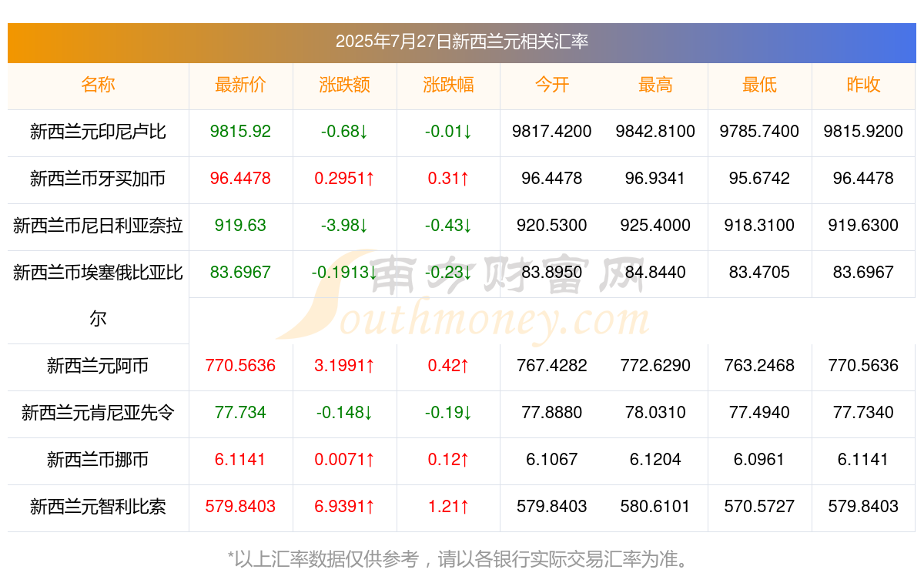924x583 pixels.
Task: Click the title 2025年7月27日新西兰元相关汇率
Action: (x=462, y=42)
